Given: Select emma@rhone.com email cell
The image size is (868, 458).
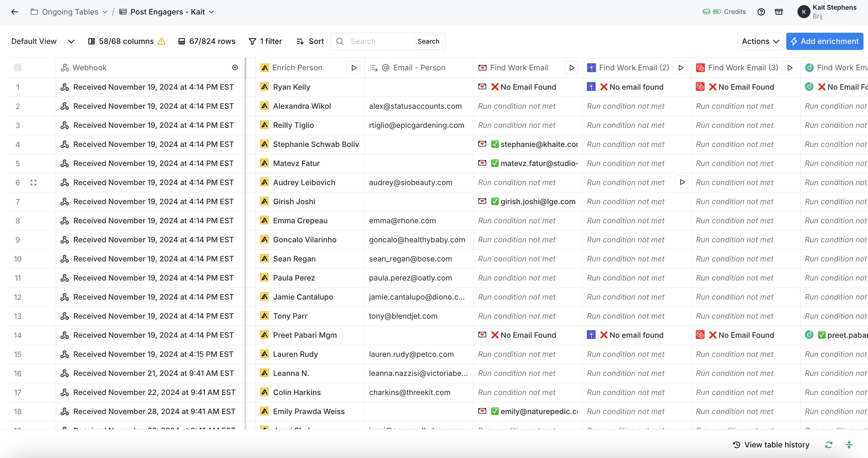Looking at the screenshot, I should pos(419,221).
